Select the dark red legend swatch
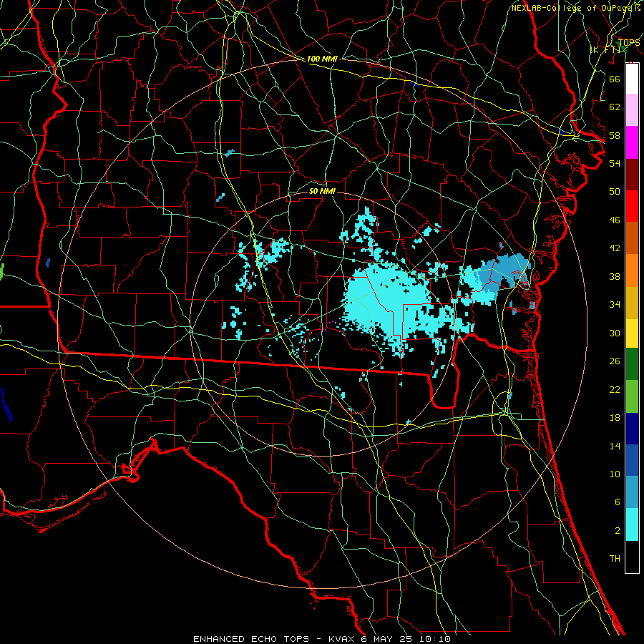This screenshot has height=644, width=644. pos(632,175)
